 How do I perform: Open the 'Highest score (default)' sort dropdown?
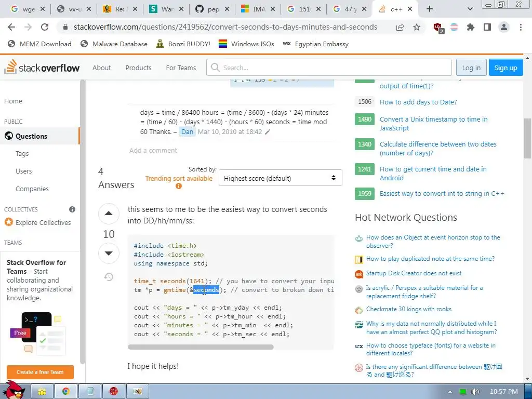280,178
